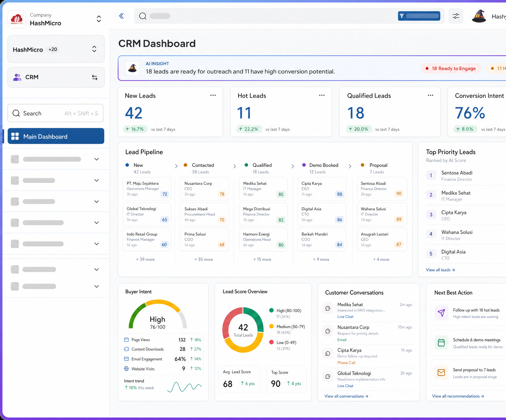Show + 35 more Contacted leads
Image resolution: width=506 pixels, height=420 pixels.
point(204,259)
